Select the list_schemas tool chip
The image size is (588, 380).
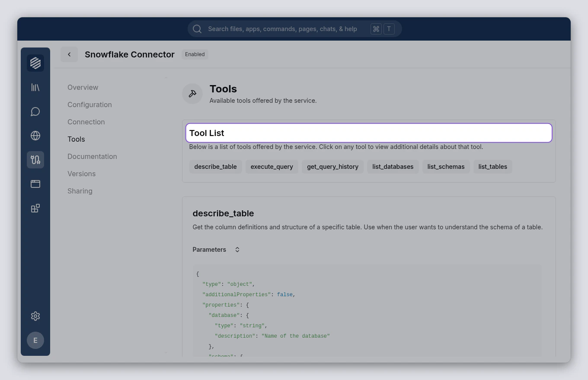[x=446, y=167]
